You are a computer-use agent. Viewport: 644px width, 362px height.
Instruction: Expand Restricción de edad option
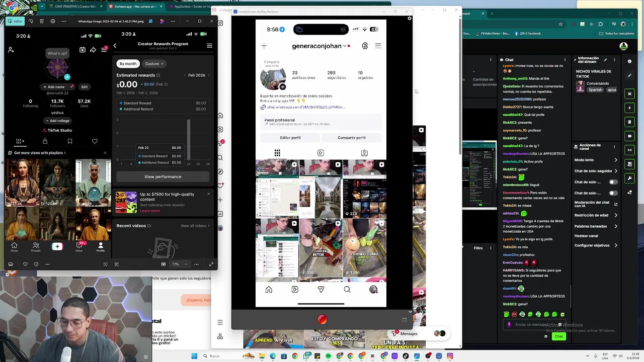click(x=616, y=215)
